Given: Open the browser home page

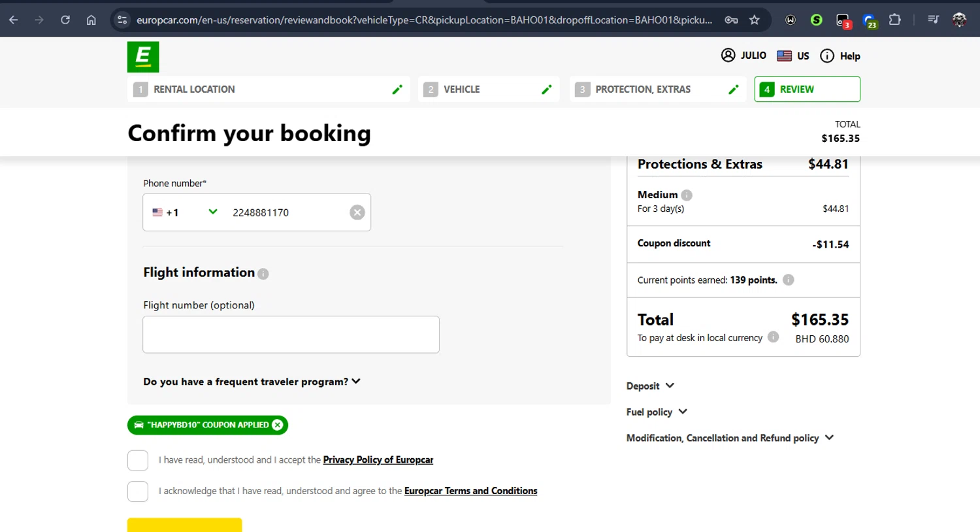Looking at the screenshot, I should 91,20.
